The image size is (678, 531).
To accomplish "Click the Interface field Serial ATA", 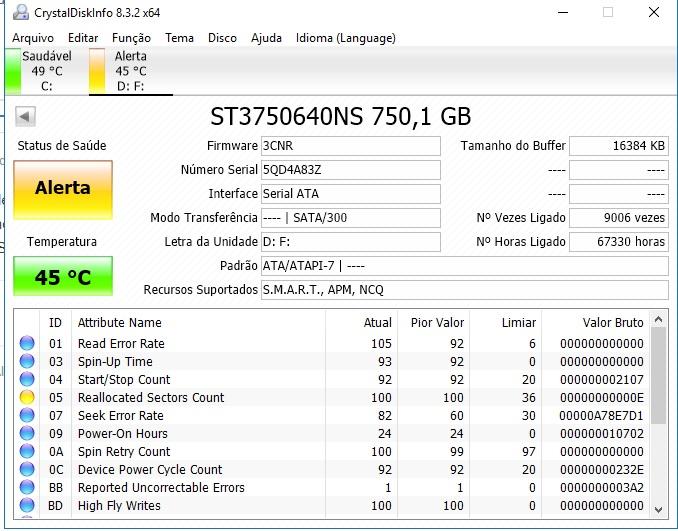I will (x=351, y=194).
